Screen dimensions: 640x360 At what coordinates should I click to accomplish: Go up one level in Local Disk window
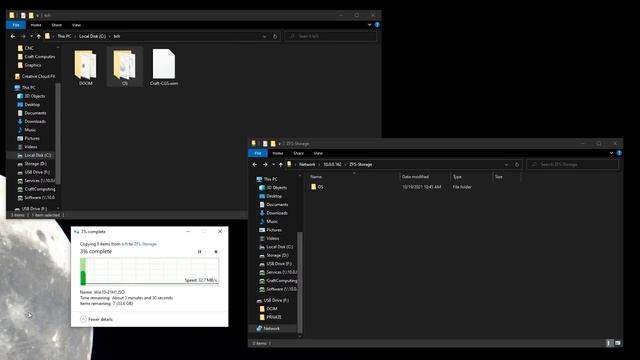point(39,36)
